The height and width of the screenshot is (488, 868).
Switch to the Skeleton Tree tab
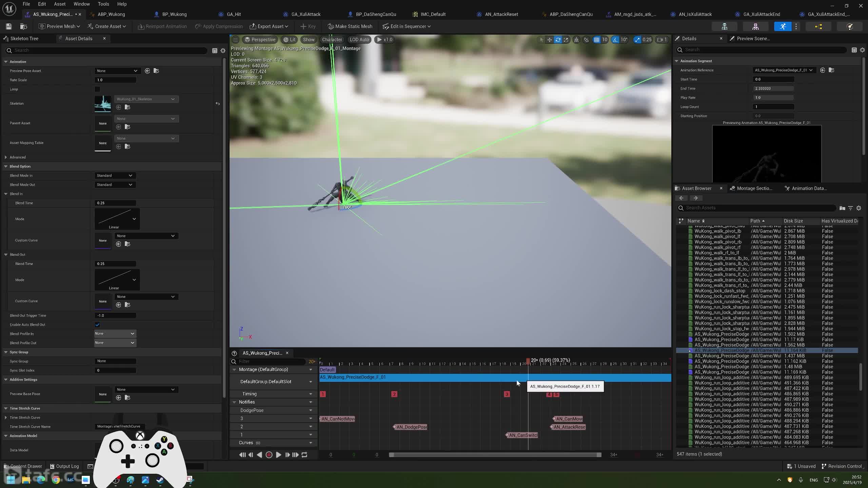24,39
